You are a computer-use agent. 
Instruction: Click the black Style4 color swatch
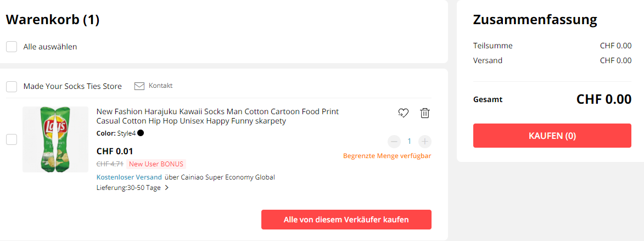[x=141, y=133]
